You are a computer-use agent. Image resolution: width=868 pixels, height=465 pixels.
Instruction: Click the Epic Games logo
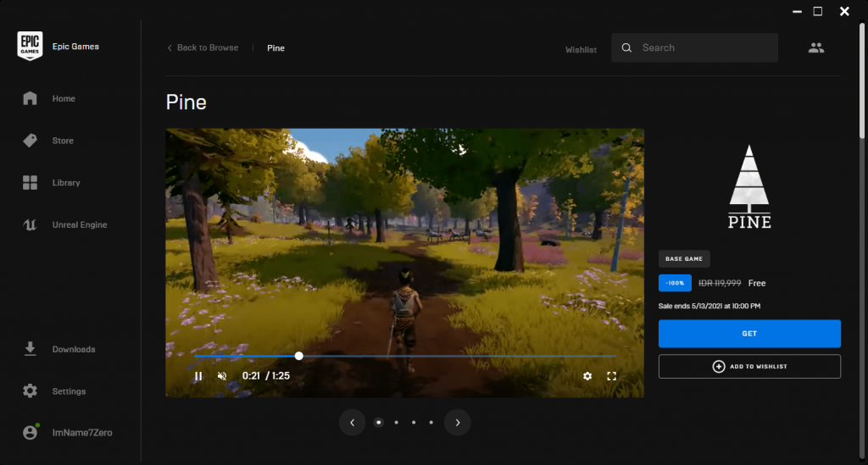click(x=30, y=46)
